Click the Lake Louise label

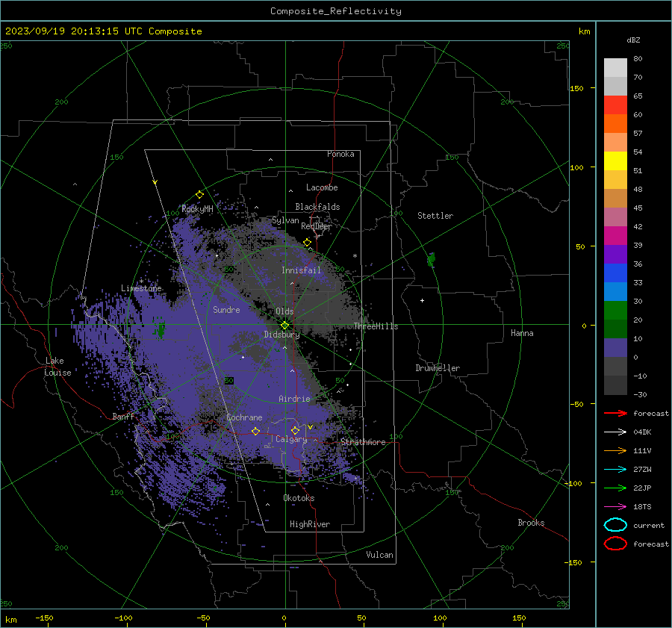pyautogui.click(x=57, y=367)
